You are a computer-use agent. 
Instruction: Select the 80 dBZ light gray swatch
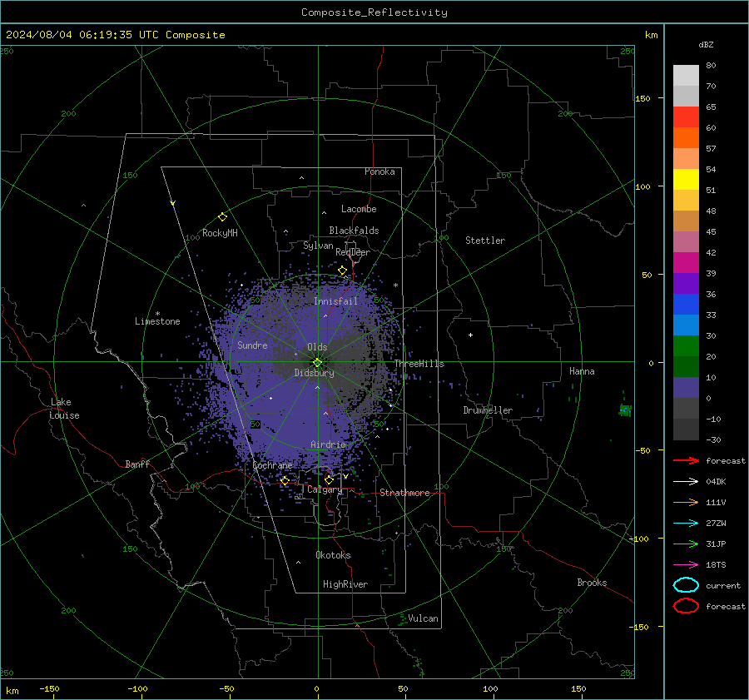pyautogui.click(x=686, y=75)
